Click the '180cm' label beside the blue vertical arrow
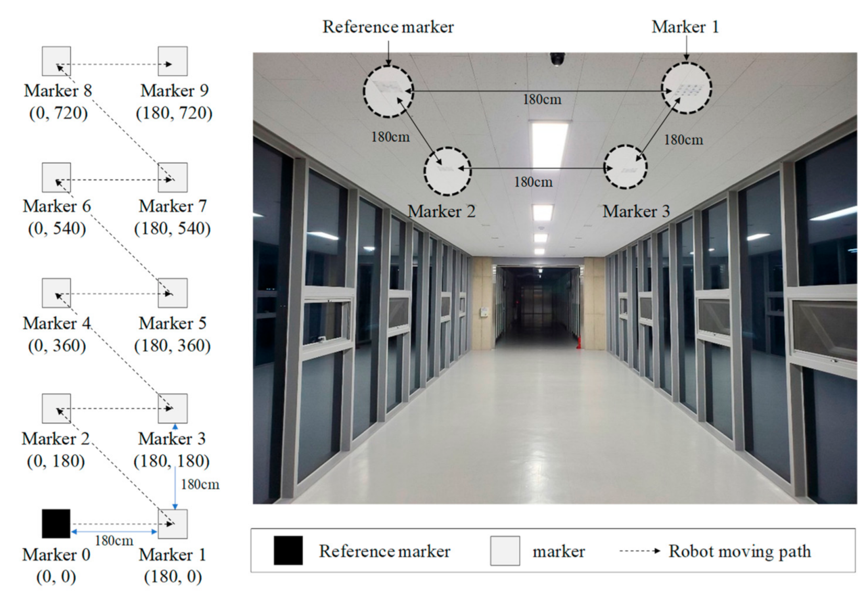 click(200, 485)
